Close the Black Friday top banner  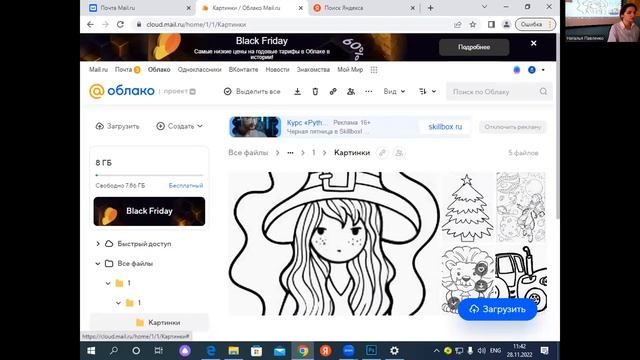point(533,43)
